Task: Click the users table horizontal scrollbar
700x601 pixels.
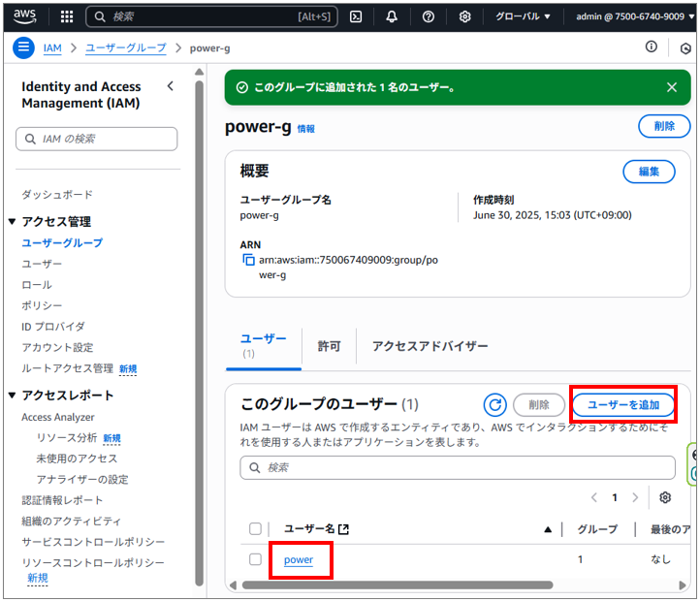Action: [x=397, y=585]
